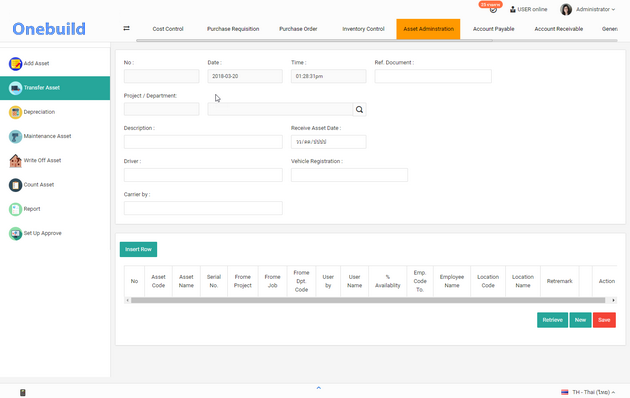The width and height of the screenshot is (630, 398).
Task: Switch to the Inventory Control tab
Action: (363, 29)
